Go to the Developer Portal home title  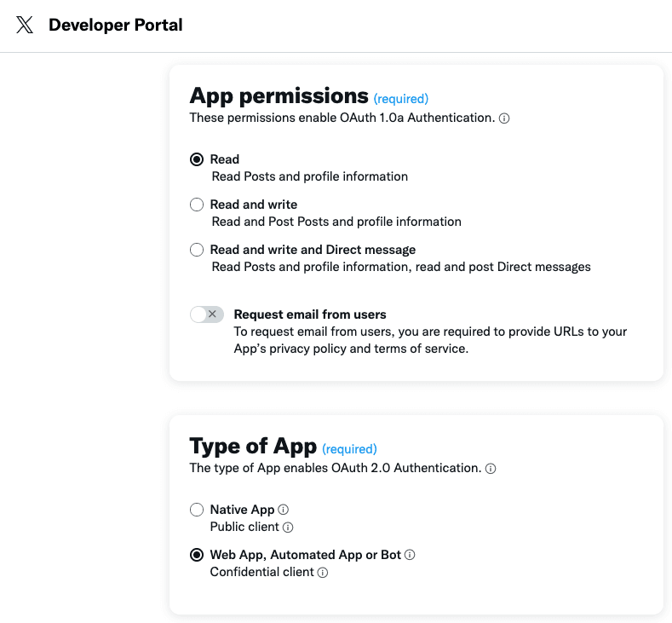(115, 25)
